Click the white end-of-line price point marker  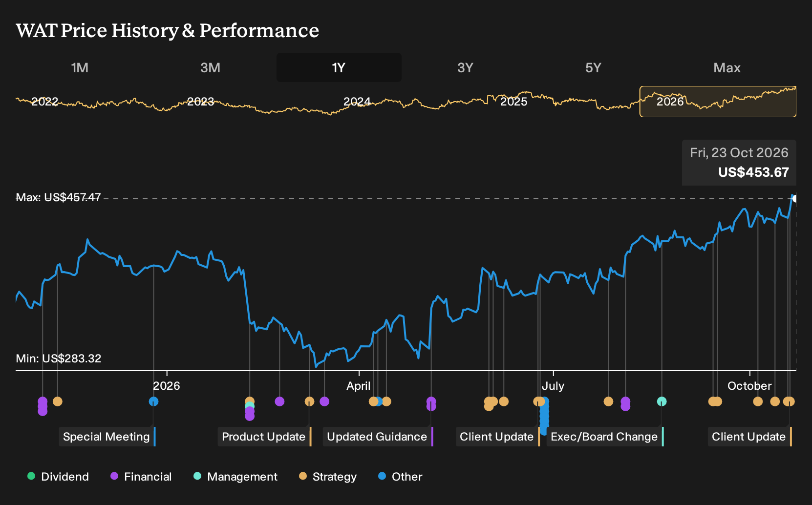coord(795,198)
